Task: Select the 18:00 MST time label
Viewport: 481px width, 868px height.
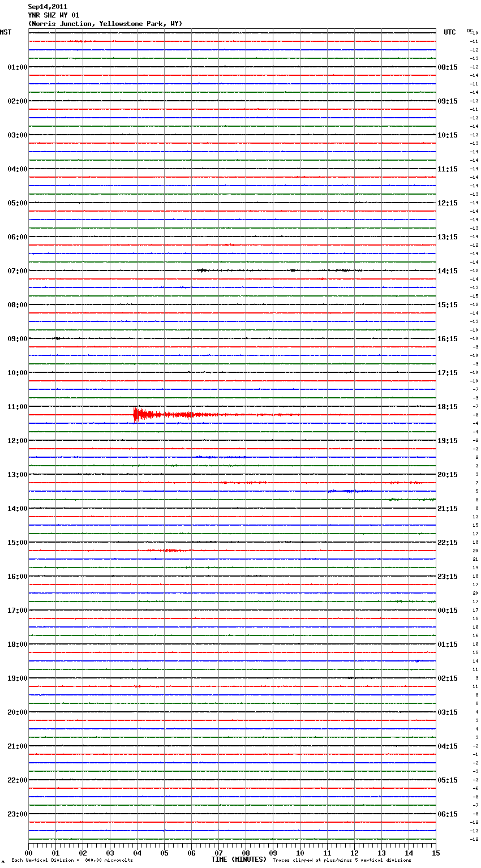Action: point(17,644)
